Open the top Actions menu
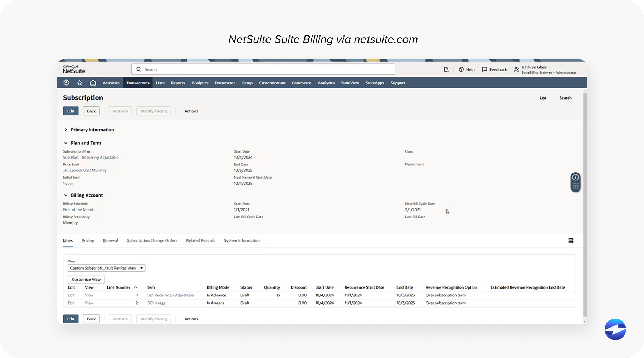The image size is (644, 358). tap(191, 111)
